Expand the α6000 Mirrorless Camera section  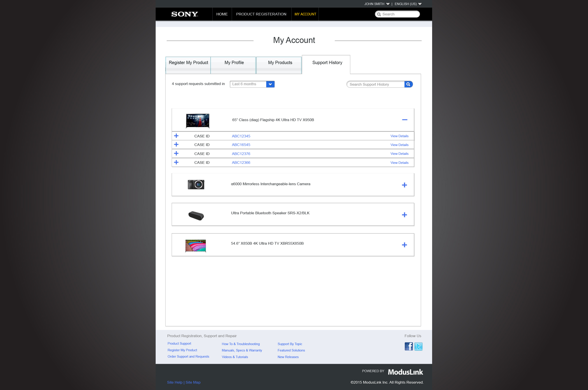(x=404, y=185)
